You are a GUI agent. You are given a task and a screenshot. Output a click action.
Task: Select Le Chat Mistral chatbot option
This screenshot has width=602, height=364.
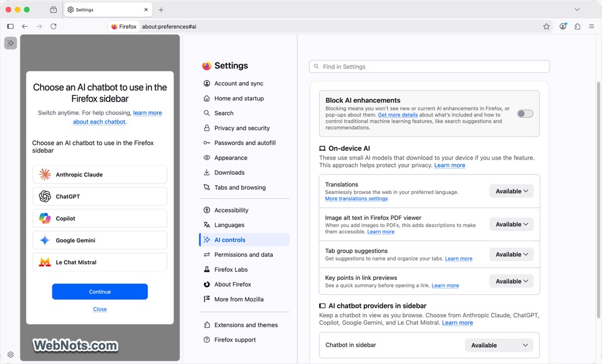click(100, 262)
